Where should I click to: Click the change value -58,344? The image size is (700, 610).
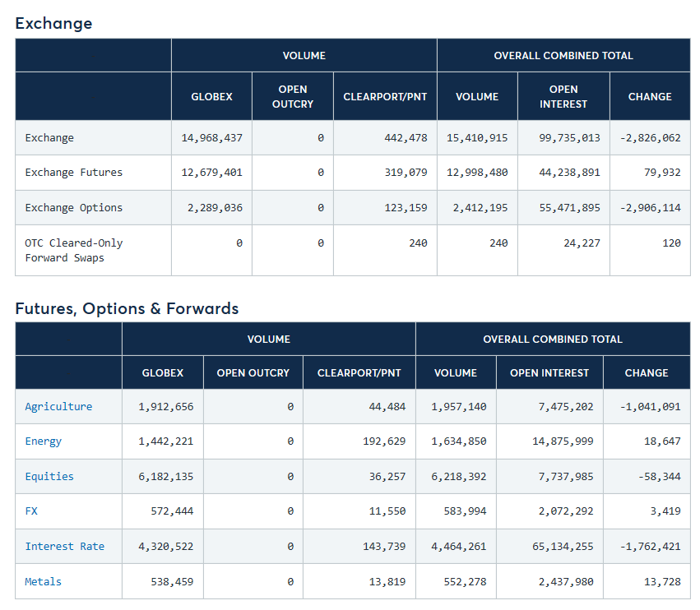point(659,477)
